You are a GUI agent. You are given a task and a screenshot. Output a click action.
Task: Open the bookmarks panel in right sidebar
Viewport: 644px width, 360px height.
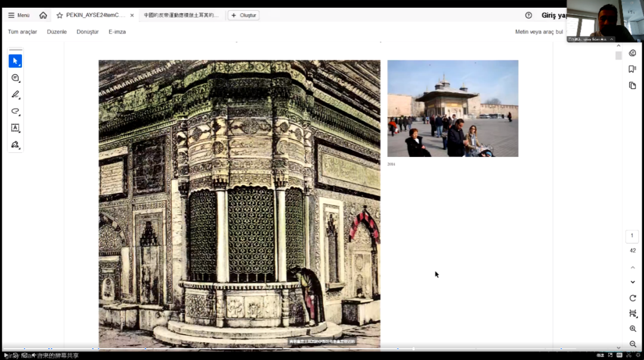tap(632, 69)
